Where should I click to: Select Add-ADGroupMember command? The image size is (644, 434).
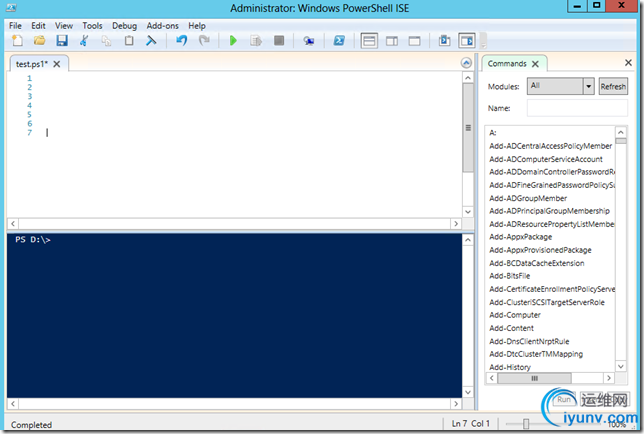pos(528,198)
